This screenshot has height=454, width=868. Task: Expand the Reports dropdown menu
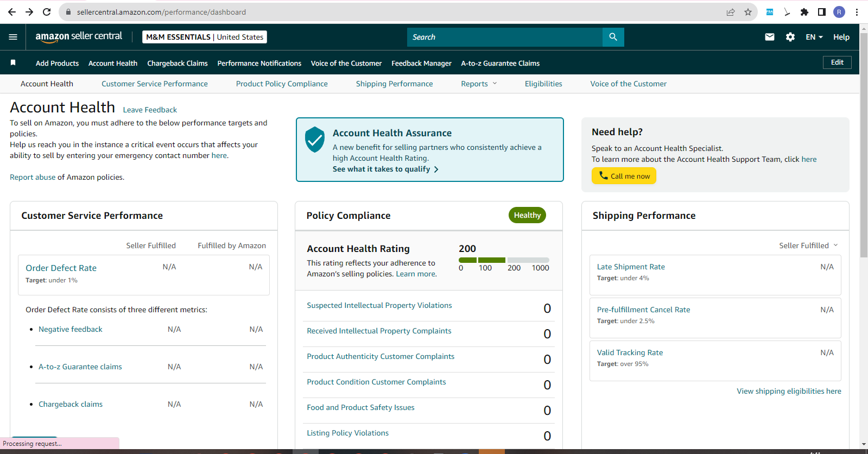(x=479, y=84)
